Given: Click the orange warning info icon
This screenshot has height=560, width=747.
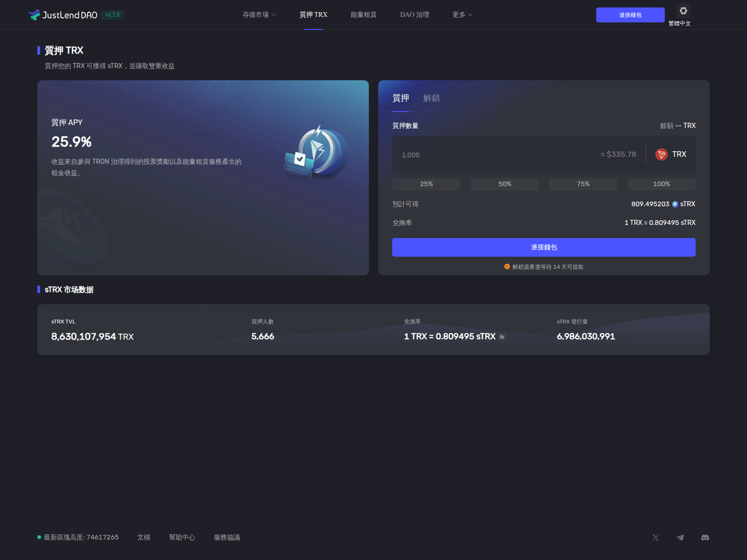Looking at the screenshot, I should [x=507, y=266].
